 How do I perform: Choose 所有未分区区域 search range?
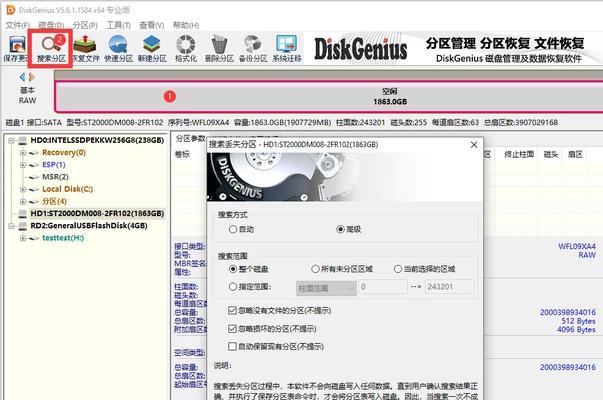click(x=315, y=269)
